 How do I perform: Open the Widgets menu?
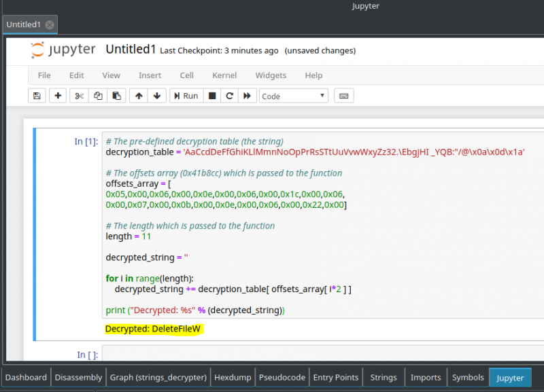271,75
